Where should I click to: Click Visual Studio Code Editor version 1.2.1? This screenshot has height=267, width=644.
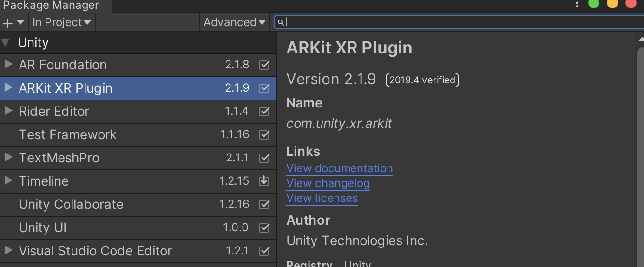point(237,251)
